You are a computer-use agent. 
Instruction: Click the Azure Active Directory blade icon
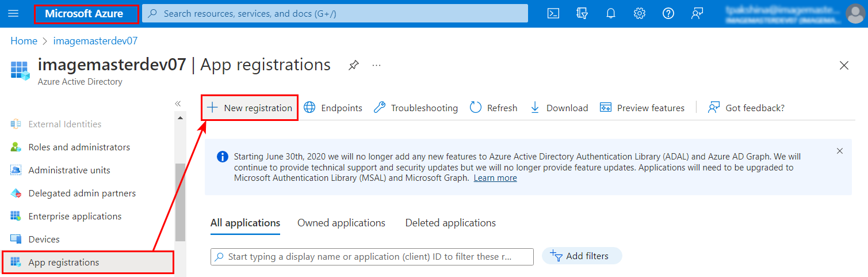pyautogui.click(x=20, y=70)
